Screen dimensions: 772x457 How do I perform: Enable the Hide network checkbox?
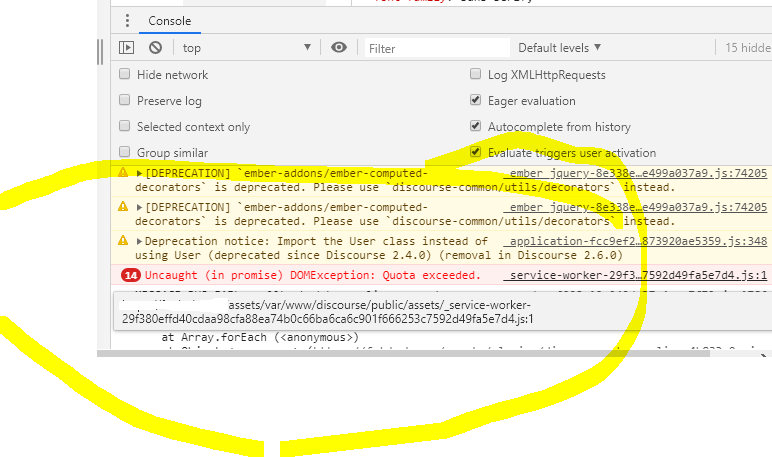click(x=125, y=74)
